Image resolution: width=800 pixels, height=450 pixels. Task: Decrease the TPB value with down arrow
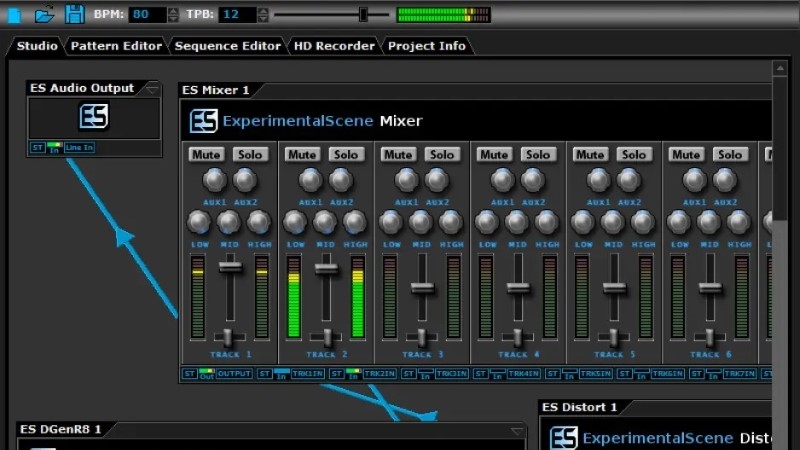263,19
